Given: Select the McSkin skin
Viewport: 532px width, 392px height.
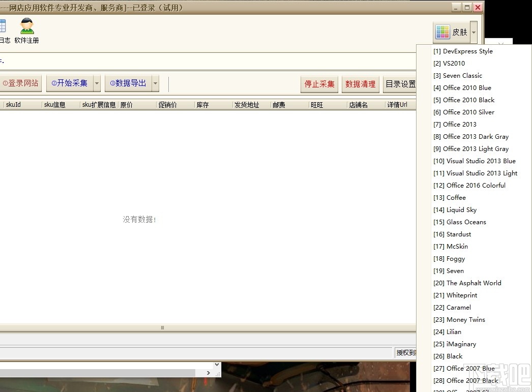Looking at the screenshot, I should tap(450, 247).
